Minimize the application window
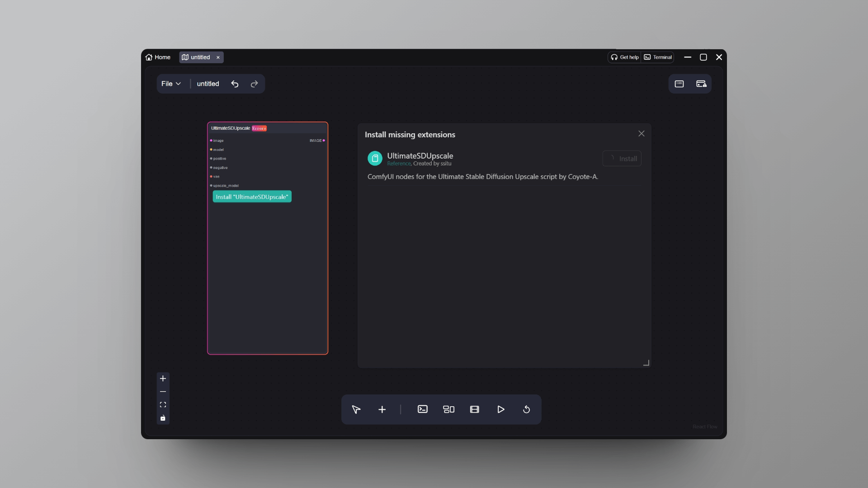 click(x=688, y=57)
